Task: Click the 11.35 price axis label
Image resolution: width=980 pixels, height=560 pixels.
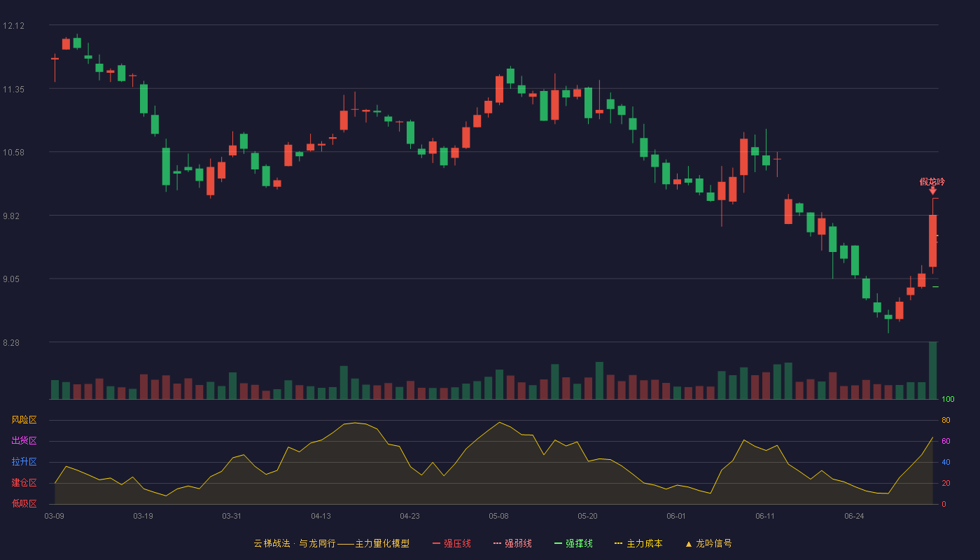Action: click(13, 90)
